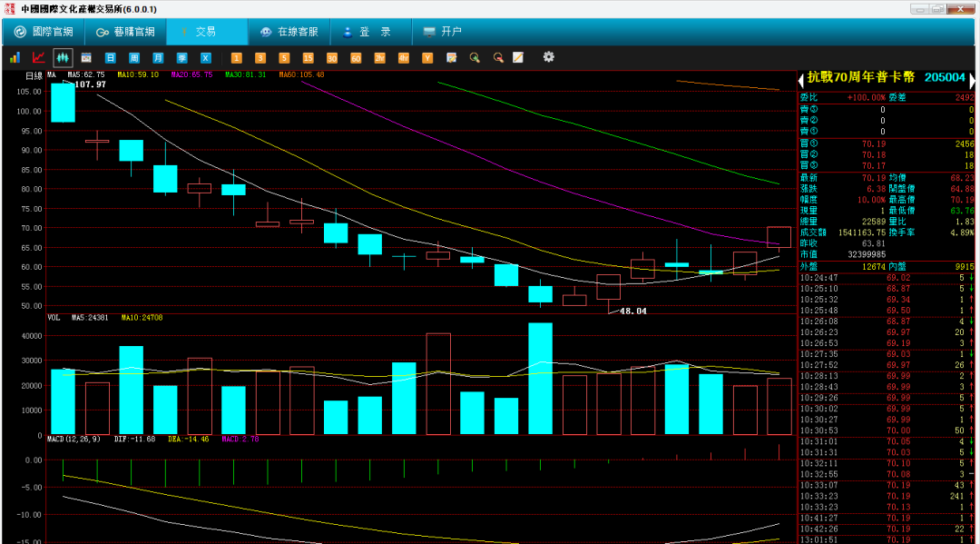Screen dimensions: 980x544
Task: Select 2hr period icon
Action: pos(379,57)
